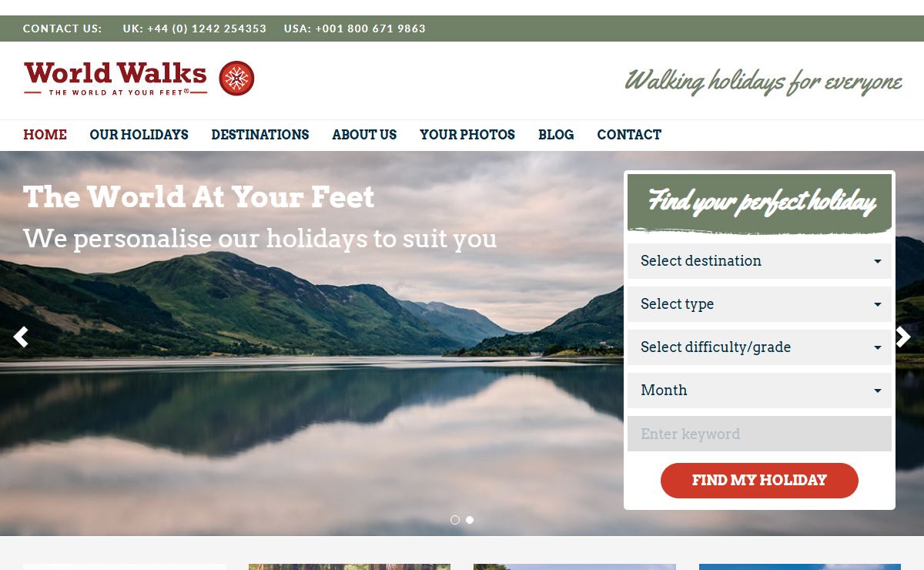Open the Select difficulty/grade dropdown
Viewport: 924px width, 570px height.
[x=759, y=347]
